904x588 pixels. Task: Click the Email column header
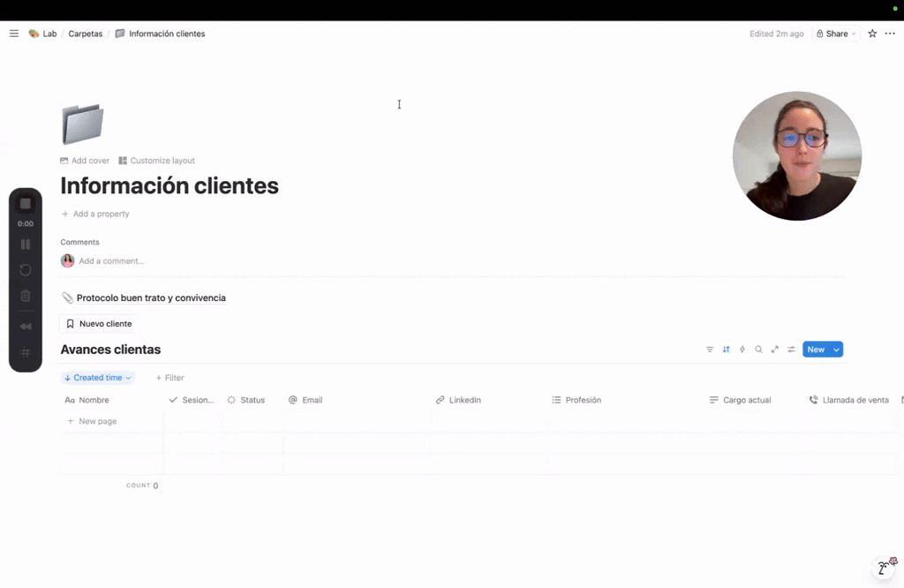pyautogui.click(x=305, y=400)
